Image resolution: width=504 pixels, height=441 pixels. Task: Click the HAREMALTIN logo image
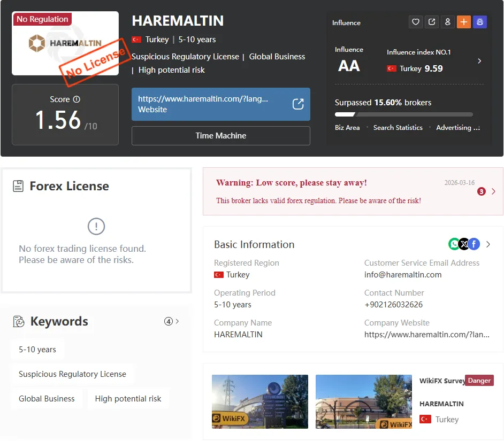point(65,43)
